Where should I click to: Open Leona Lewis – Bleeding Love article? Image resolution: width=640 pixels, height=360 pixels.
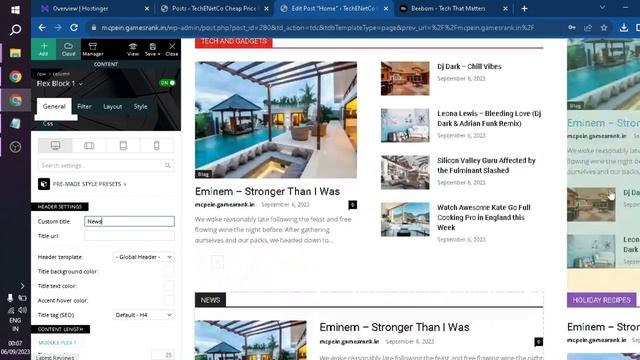(x=489, y=118)
